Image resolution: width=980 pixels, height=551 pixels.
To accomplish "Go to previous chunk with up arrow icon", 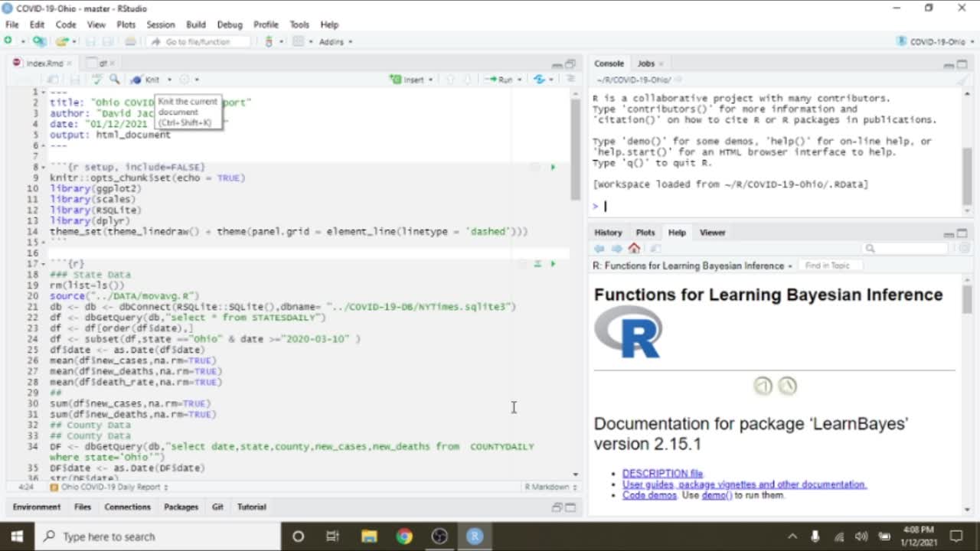I will tap(450, 80).
